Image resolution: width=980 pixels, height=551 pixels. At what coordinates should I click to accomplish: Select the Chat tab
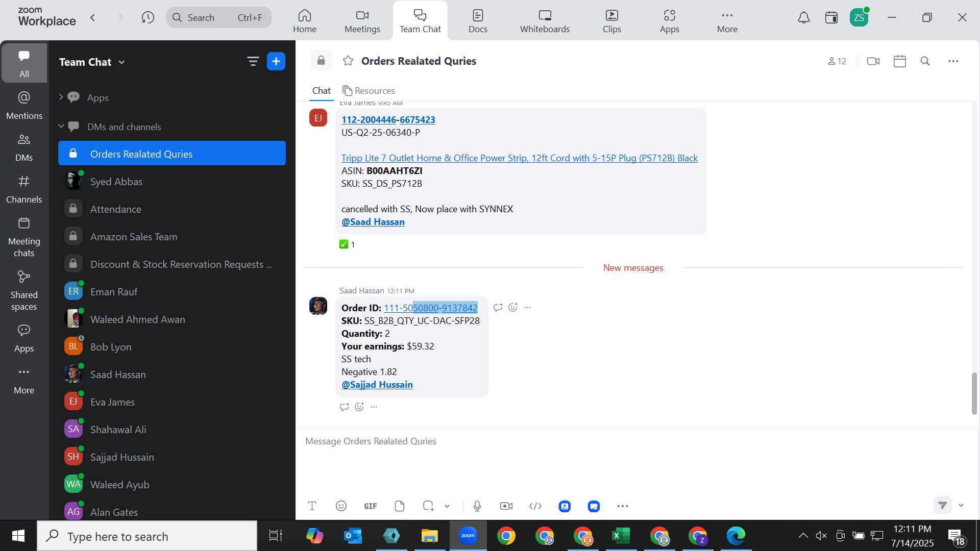[x=322, y=90]
